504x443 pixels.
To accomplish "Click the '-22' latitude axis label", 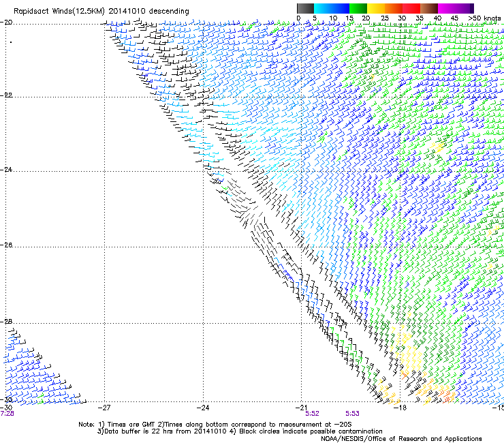I will pyautogui.click(x=6, y=95).
